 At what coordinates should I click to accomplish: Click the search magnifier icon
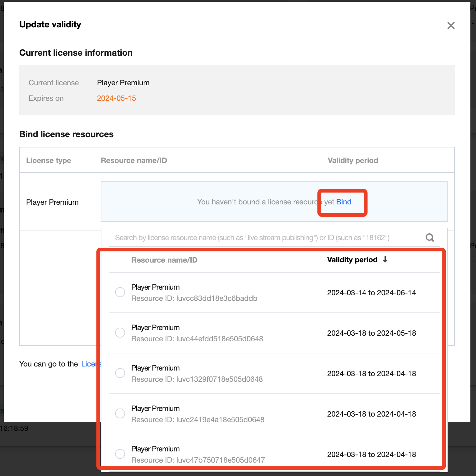[x=430, y=238]
